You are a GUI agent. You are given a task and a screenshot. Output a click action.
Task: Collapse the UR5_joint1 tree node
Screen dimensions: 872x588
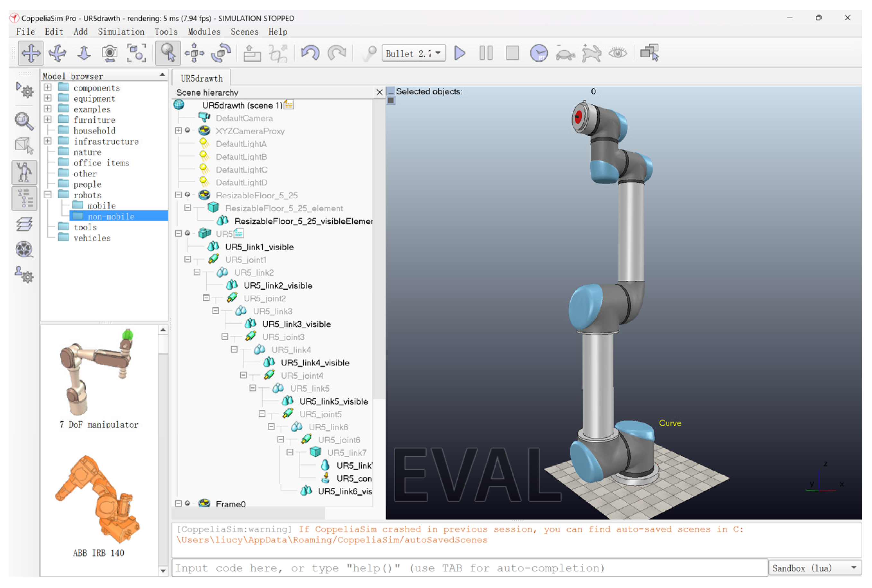(x=187, y=260)
